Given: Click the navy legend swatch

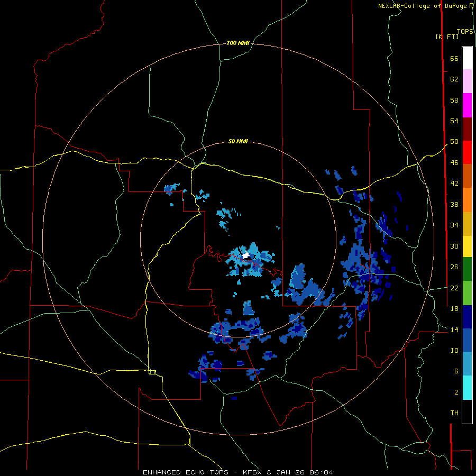Looking at the screenshot, I should coord(467,317).
